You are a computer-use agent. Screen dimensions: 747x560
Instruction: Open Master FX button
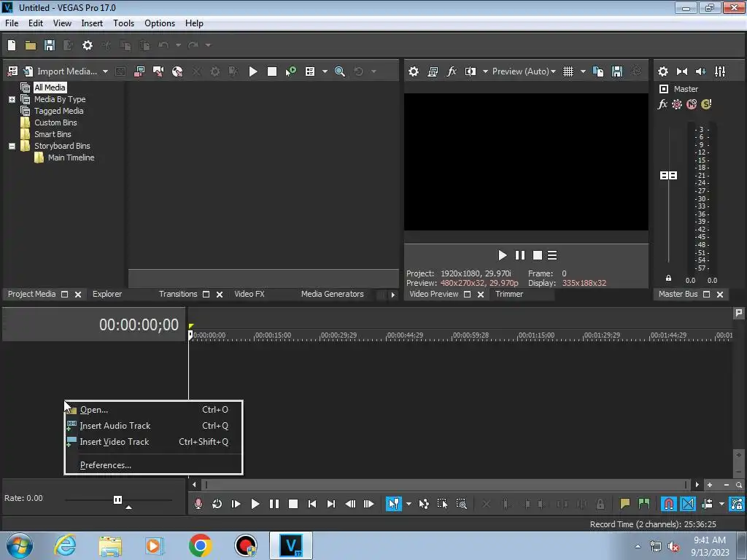(662, 104)
